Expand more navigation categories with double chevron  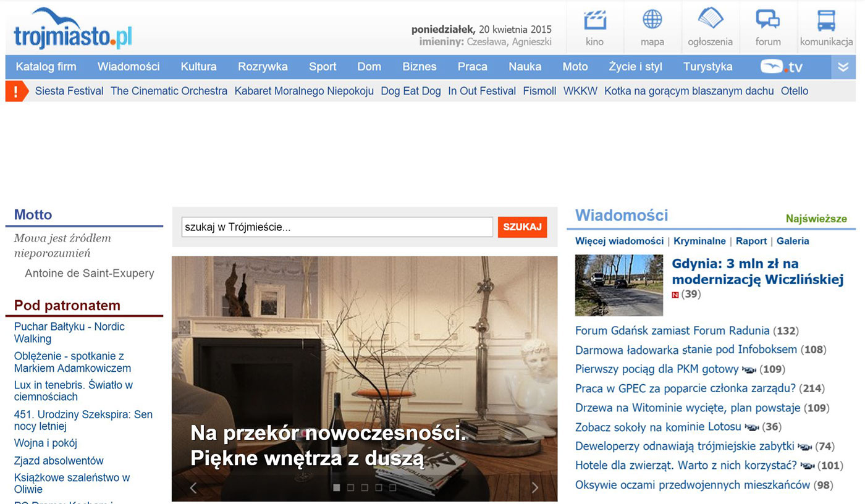(x=843, y=67)
